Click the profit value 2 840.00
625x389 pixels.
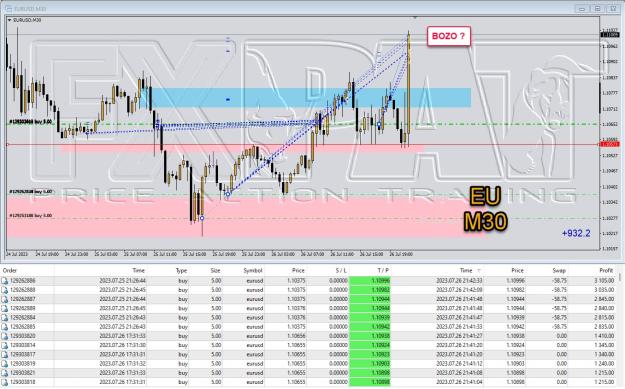[x=604, y=308]
